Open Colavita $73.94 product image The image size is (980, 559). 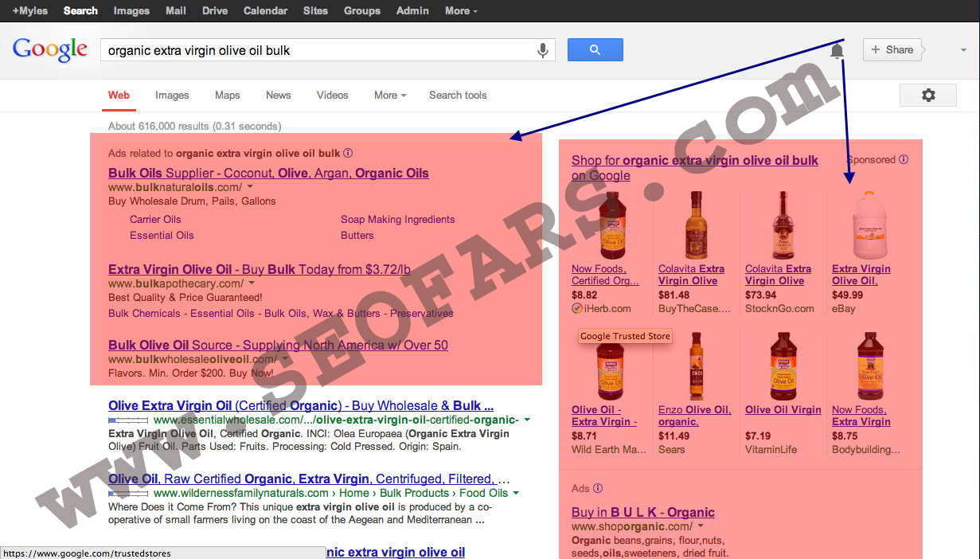(783, 226)
